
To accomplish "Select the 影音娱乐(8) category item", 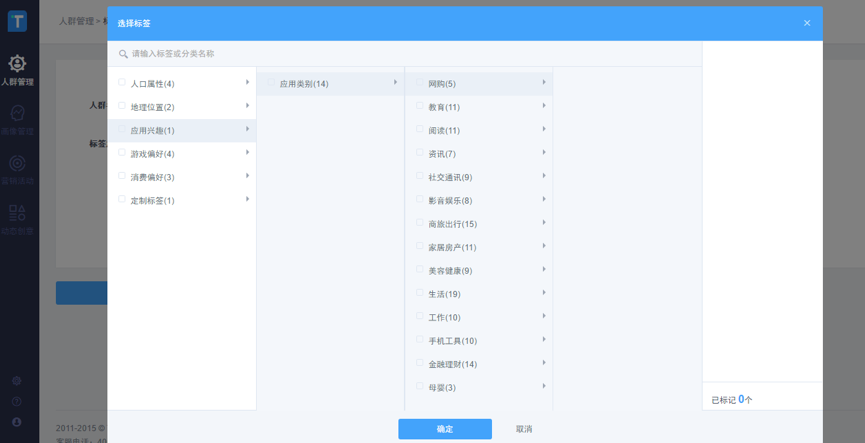I will (x=450, y=201).
